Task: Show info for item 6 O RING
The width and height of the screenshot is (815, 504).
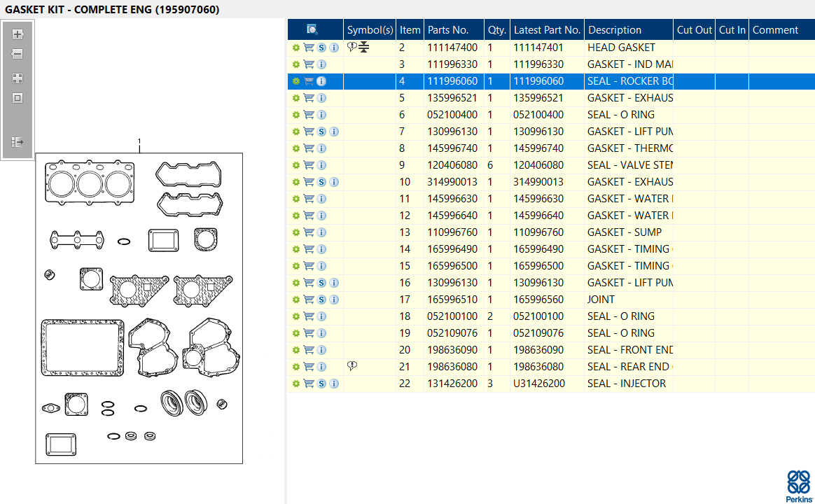Action: [x=322, y=115]
